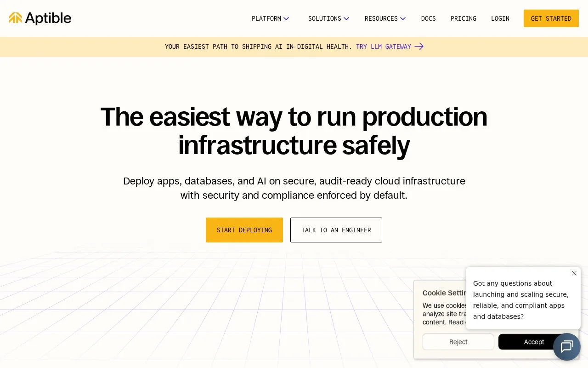This screenshot has height=368, width=588.
Task: Open the Solutions navigation menu
Action: (328, 19)
